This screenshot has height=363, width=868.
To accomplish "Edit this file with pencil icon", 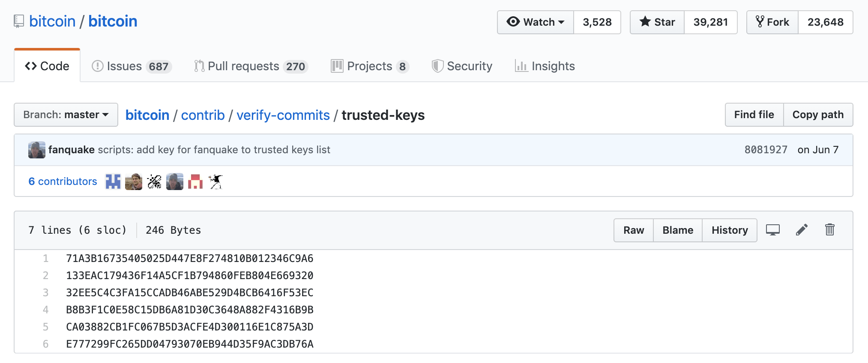I will 802,230.
